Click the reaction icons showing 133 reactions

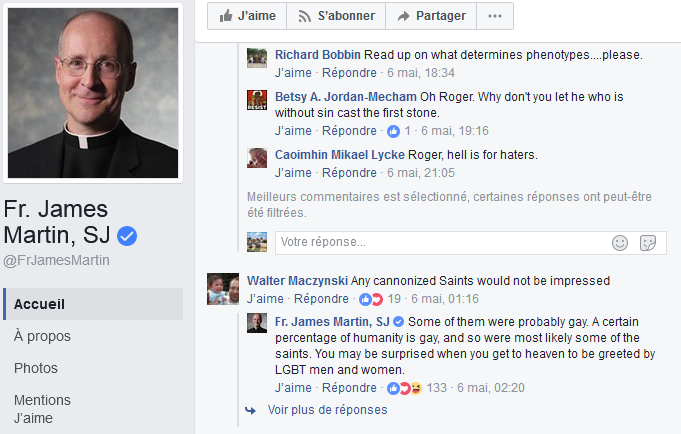pos(400,388)
